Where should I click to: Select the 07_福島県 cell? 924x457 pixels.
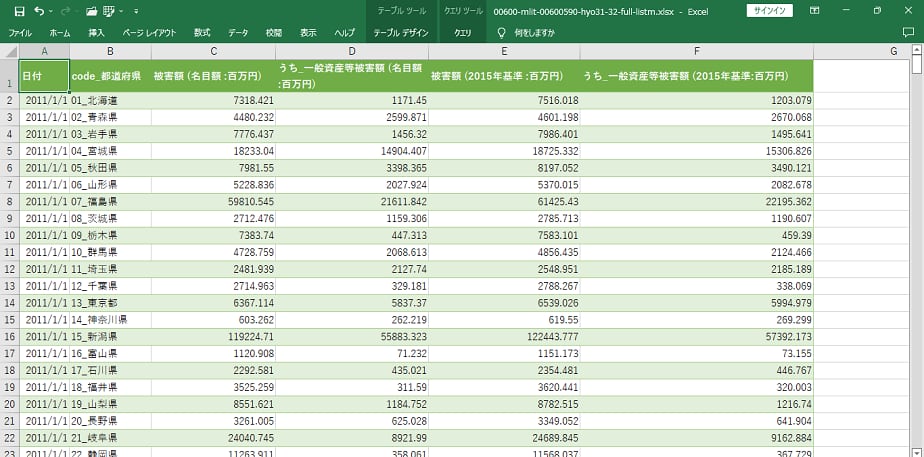pyautogui.click(x=110, y=202)
